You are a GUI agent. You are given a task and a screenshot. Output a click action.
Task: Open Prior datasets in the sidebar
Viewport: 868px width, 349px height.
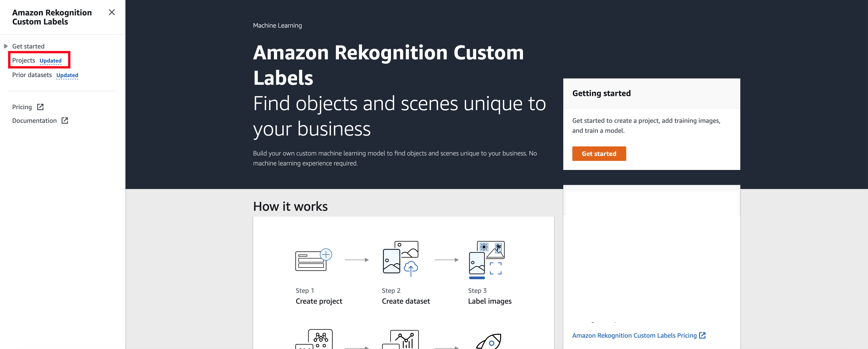coord(32,75)
